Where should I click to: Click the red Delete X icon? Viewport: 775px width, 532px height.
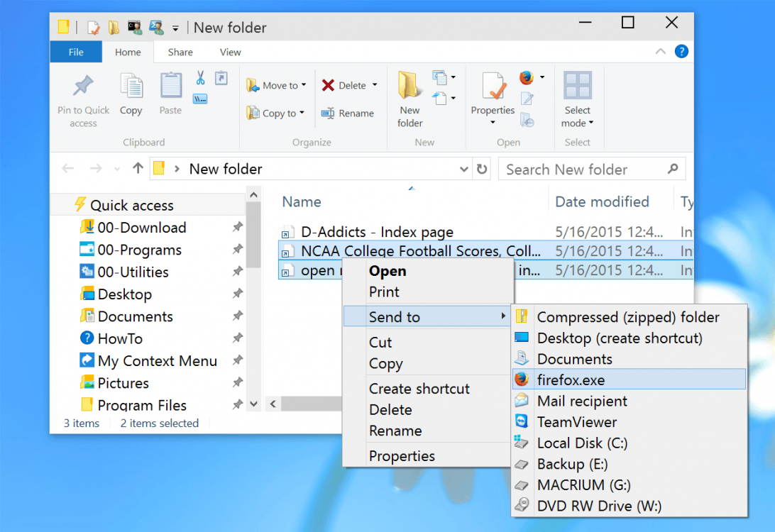click(328, 85)
